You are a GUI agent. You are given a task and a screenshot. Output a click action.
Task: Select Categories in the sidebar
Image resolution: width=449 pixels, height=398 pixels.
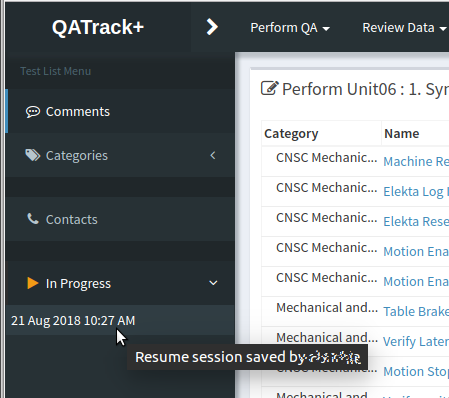(x=120, y=155)
